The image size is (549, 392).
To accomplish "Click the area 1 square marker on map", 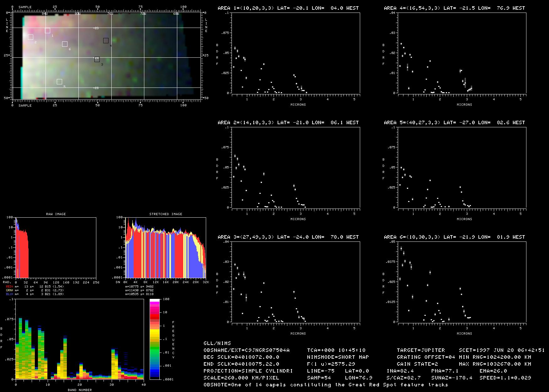I will pos(47,30).
